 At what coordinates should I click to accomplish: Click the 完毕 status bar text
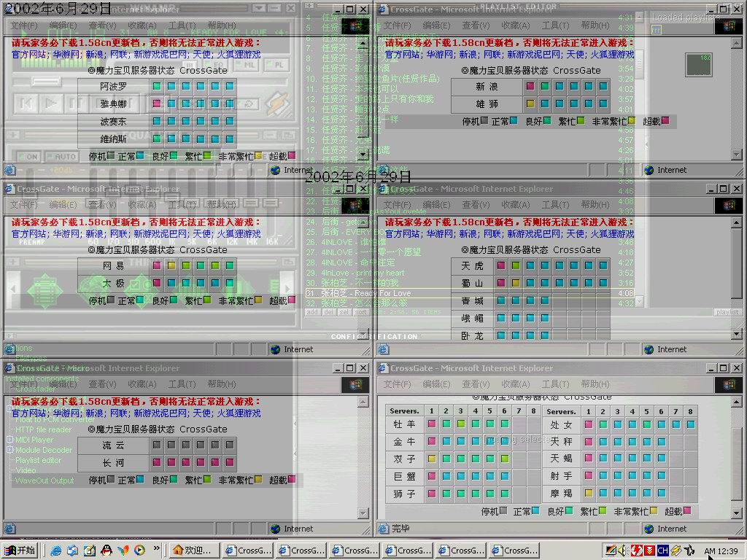pos(400,529)
